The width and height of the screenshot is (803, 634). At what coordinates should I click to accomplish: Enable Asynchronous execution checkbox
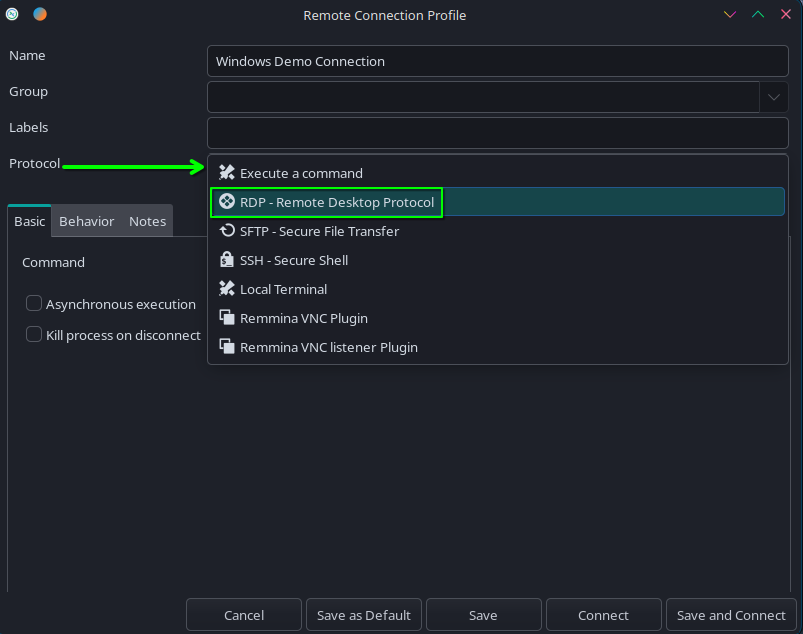pos(34,304)
